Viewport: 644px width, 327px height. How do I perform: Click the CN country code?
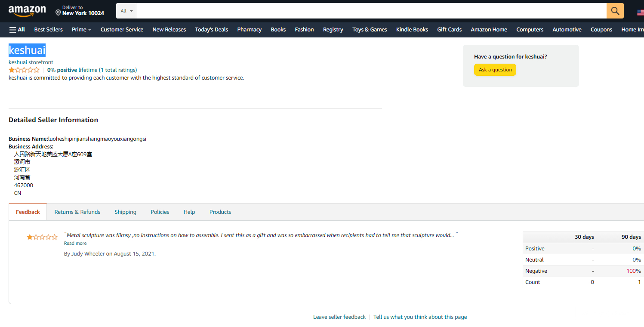point(18,193)
